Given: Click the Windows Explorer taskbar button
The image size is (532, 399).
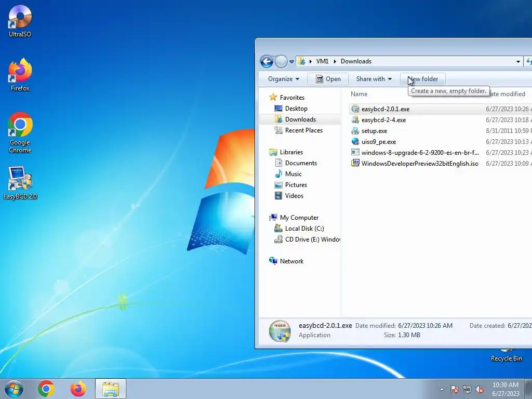Looking at the screenshot, I should pos(111,389).
